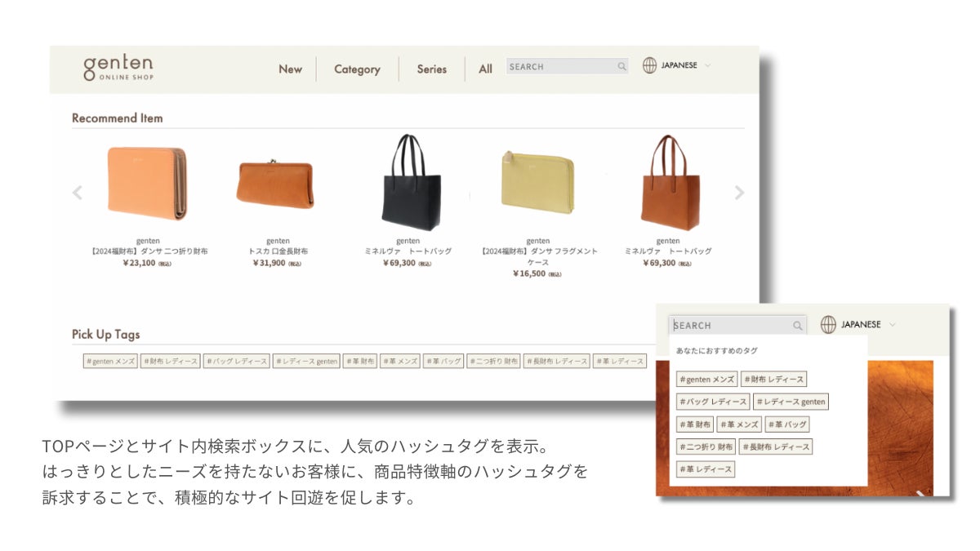Image resolution: width=980 pixels, height=551 pixels.
Task: Choose #レディース genten in search suggestion popup
Action: 791,402
